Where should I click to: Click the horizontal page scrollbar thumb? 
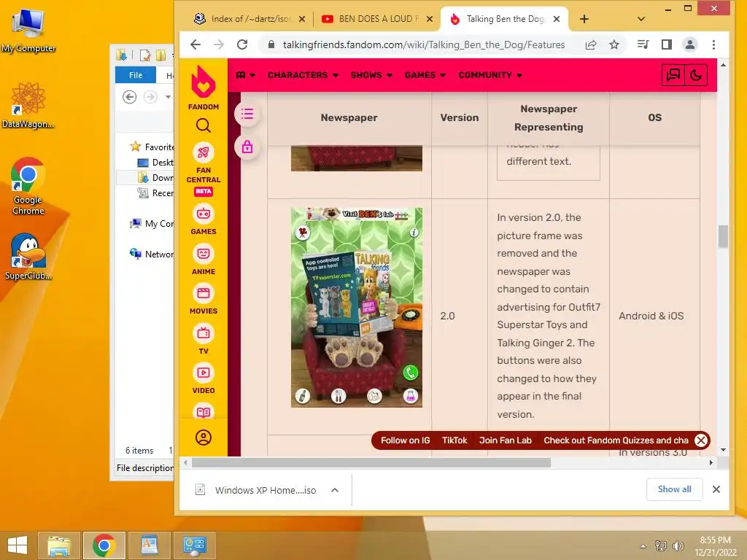coord(371,462)
